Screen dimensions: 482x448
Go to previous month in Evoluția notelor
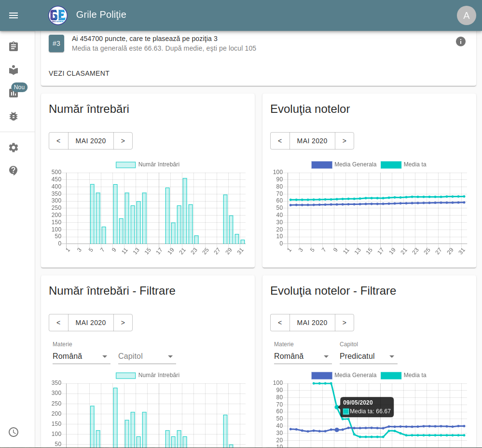coord(280,141)
